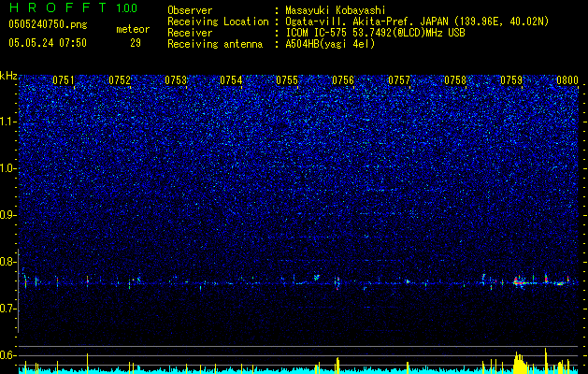Screen dimensions: 588x374
Task: Click the meteor count 29
Action: [136, 43]
